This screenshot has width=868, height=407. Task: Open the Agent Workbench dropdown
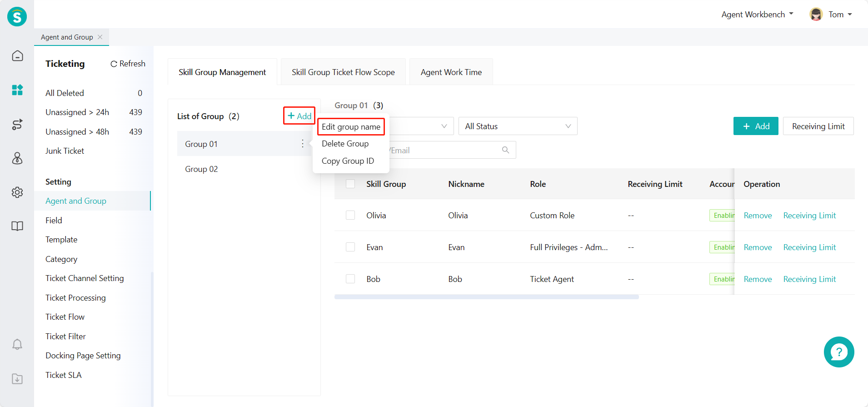pos(758,14)
